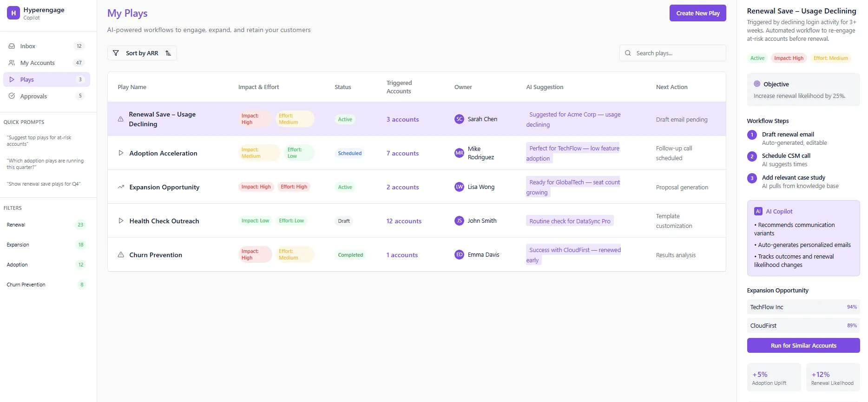Click the play icon beside Adoption Acceleration
Image resolution: width=868 pixels, height=402 pixels.
(121, 153)
